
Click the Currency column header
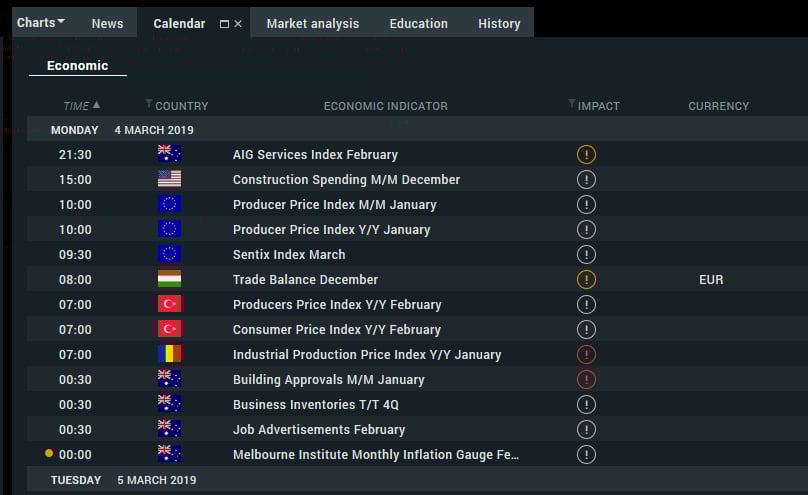click(x=718, y=106)
